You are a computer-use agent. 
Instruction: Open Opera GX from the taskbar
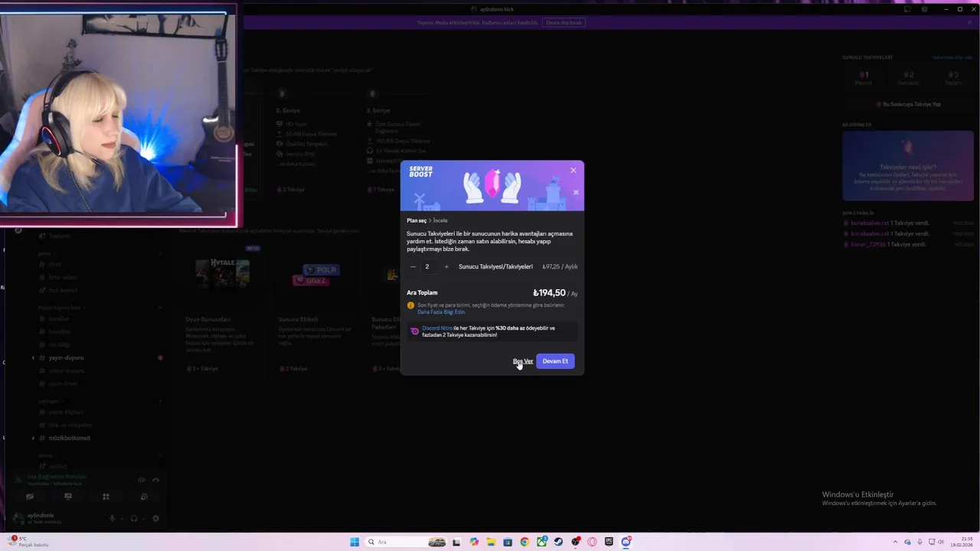click(x=592, y=542)
